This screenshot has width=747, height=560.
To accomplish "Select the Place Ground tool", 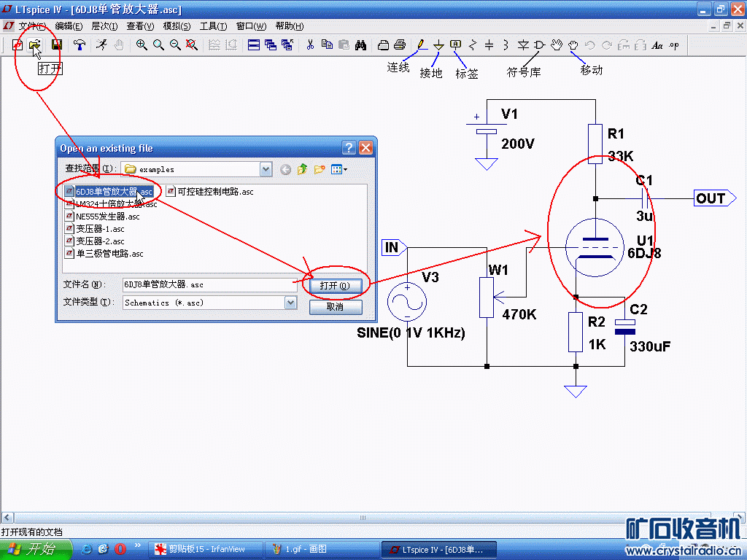I will 438,44.
